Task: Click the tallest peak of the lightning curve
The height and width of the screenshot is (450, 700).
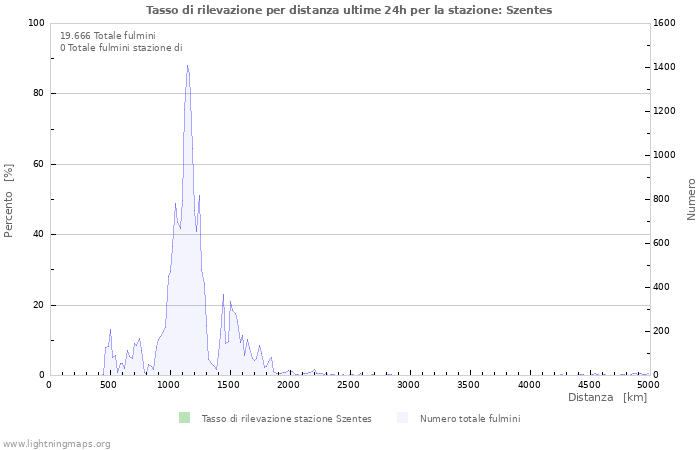Action: click(x=188, y=66)
